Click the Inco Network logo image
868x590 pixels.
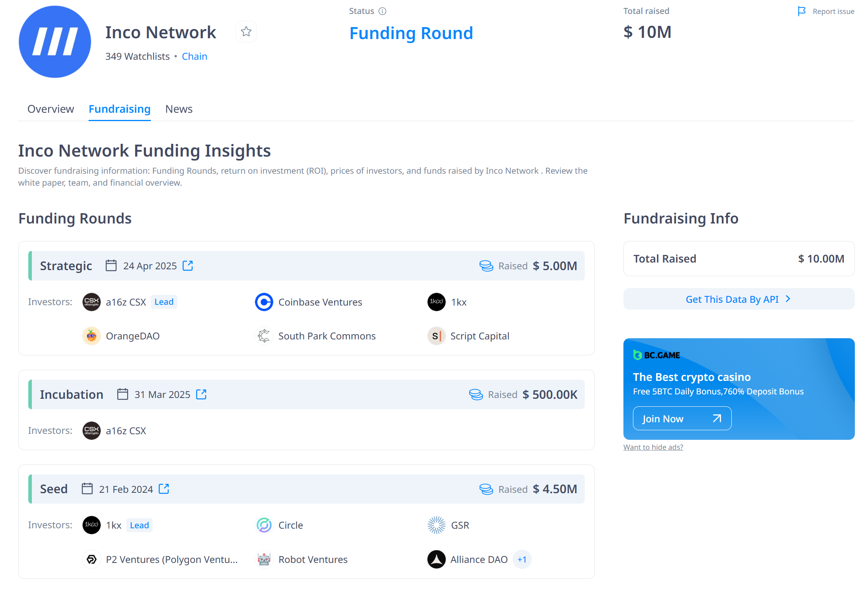tap(55, 42)
